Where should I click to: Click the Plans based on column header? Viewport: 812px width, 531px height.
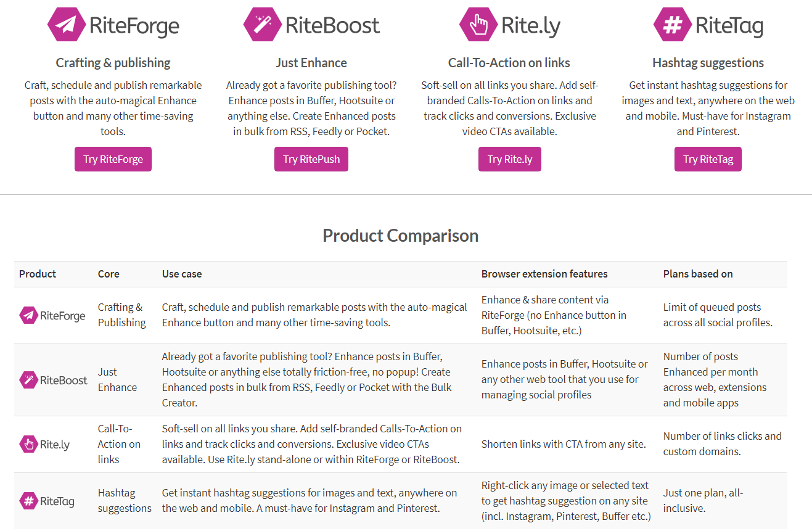pos(698,274)
